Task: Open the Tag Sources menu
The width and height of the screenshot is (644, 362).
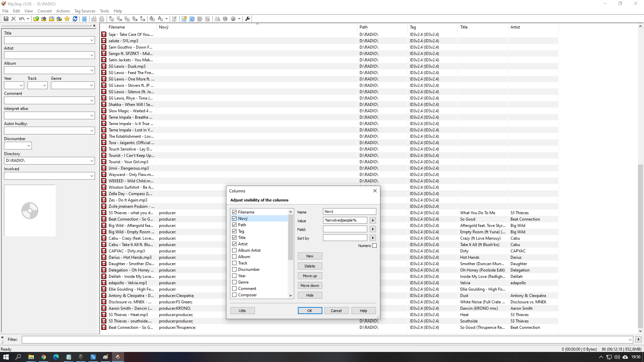Action: (x=85, y=11)
